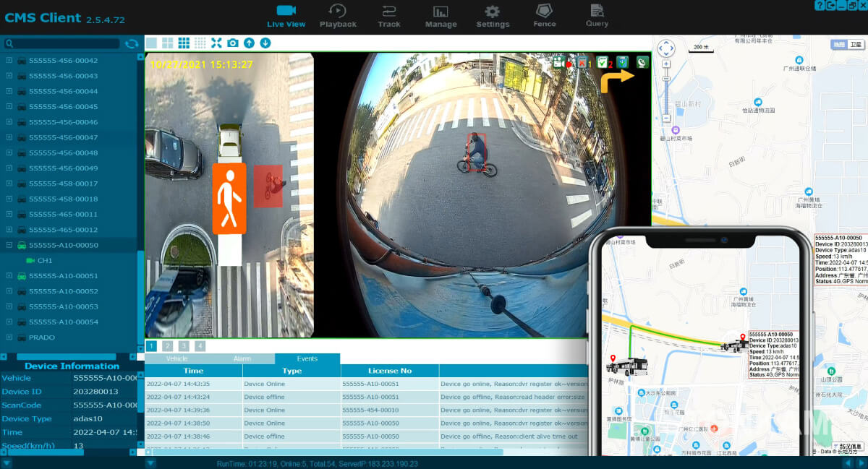Switch to the Alarm tab
868x469 pixels.
(242, 358)
